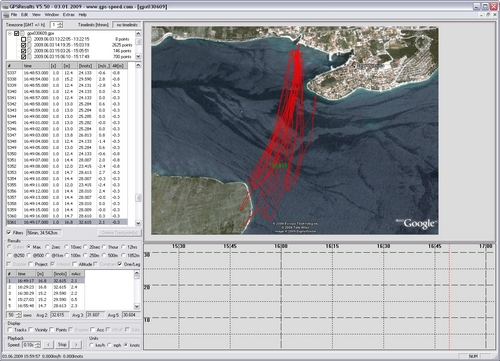This screenshot has width=500, height=361.
Task: Disable the Filters checkbox
Action: [9, 233]
